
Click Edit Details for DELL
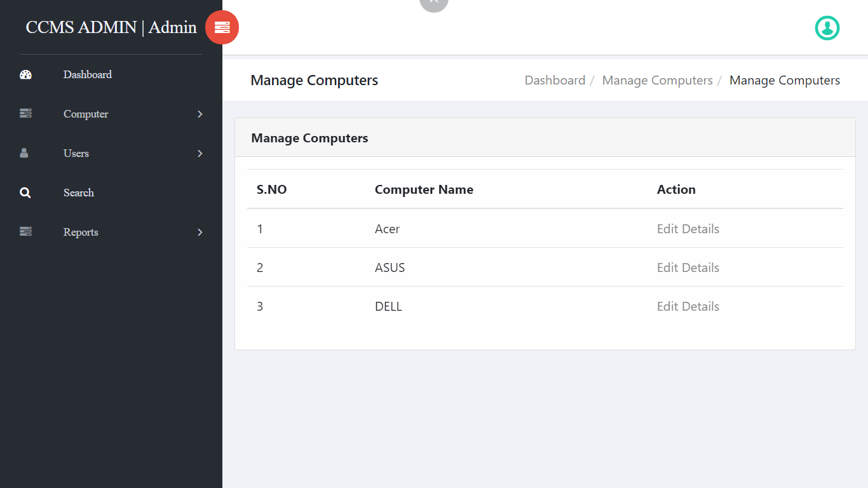click(688, 306)
